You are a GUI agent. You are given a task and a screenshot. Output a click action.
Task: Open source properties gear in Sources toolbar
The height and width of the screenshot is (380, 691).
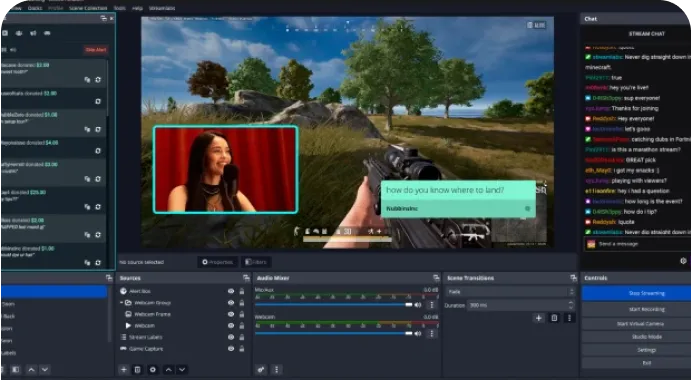[x=153, y=369]
